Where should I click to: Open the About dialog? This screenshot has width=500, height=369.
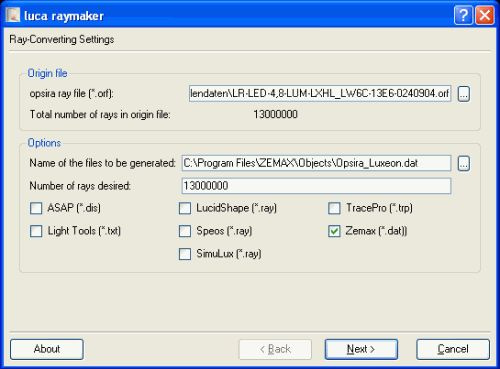tap(47, 349)
